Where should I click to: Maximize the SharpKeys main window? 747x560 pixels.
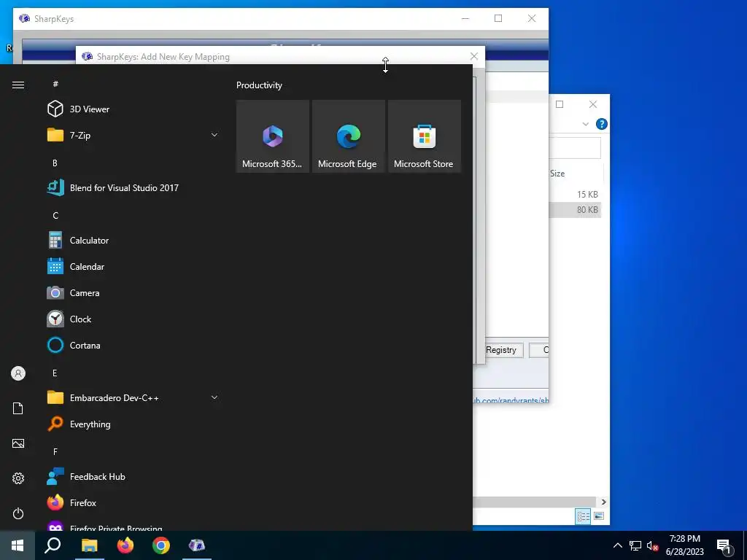pos(498,18)
